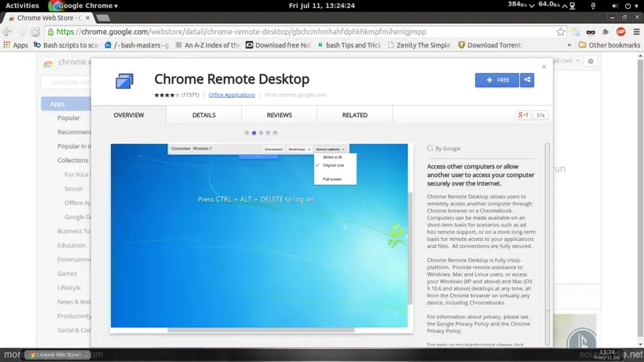
Task: Close the Chrome Web Store tab
Action: click(x=87, y=18)
